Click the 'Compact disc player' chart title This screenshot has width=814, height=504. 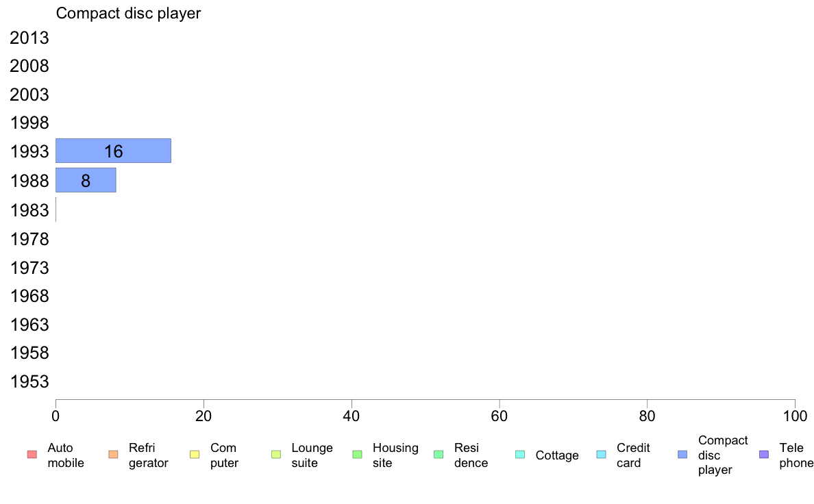pyautogui.click(x=128, y=13)
